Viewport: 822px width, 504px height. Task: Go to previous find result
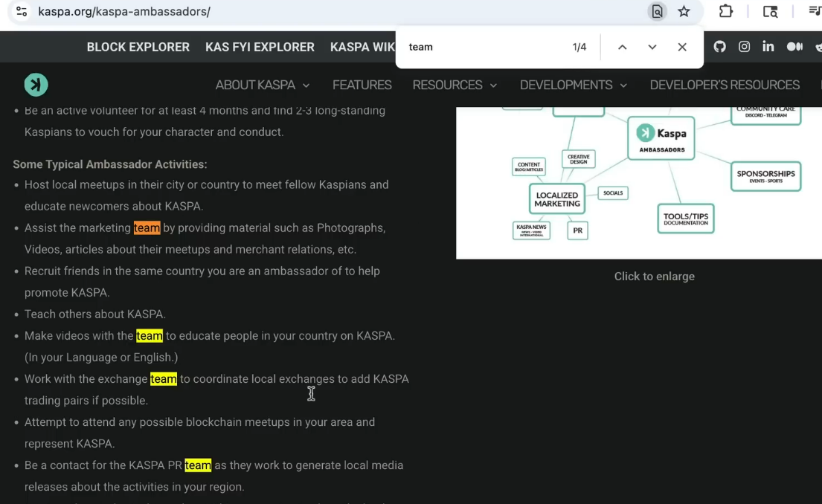(x=623, y=47)
